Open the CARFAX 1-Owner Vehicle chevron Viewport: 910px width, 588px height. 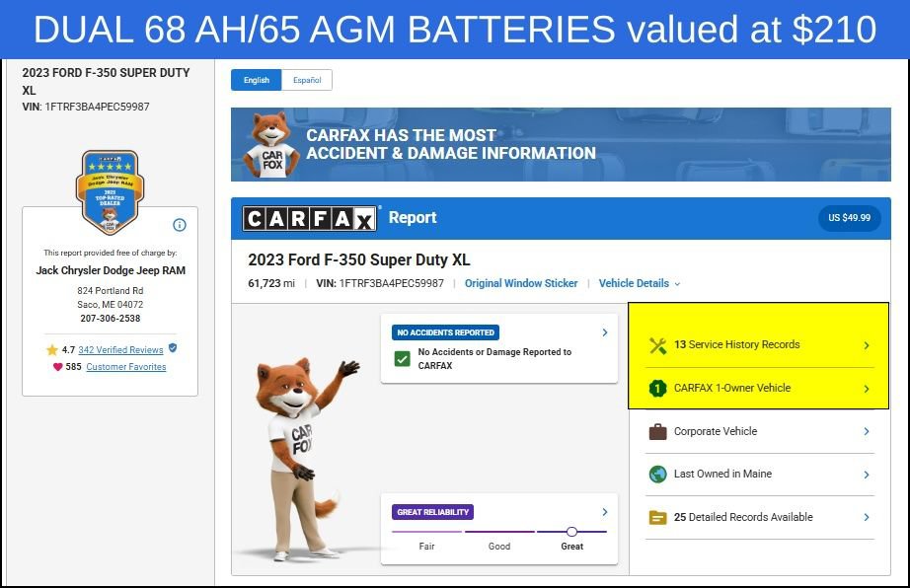click(x=866, y=389)
